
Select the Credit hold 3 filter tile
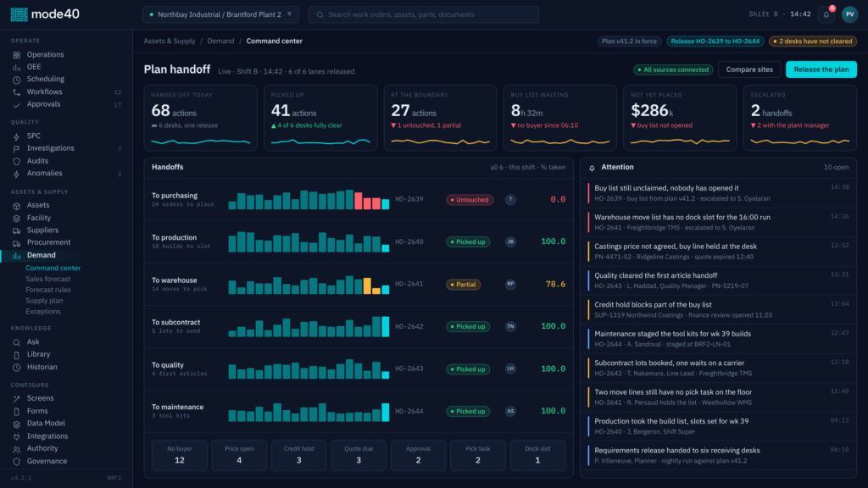(299, 455)
